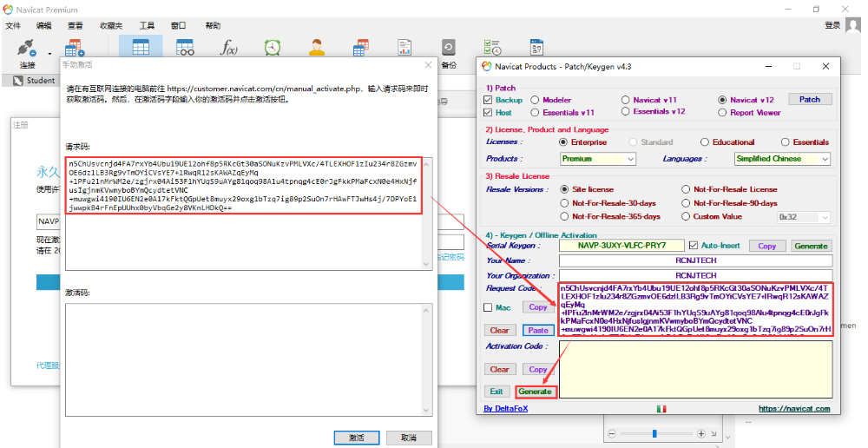Open the f(x) Function toolbar icon
The image size is (868, 448).
click(x=228, y=48)
